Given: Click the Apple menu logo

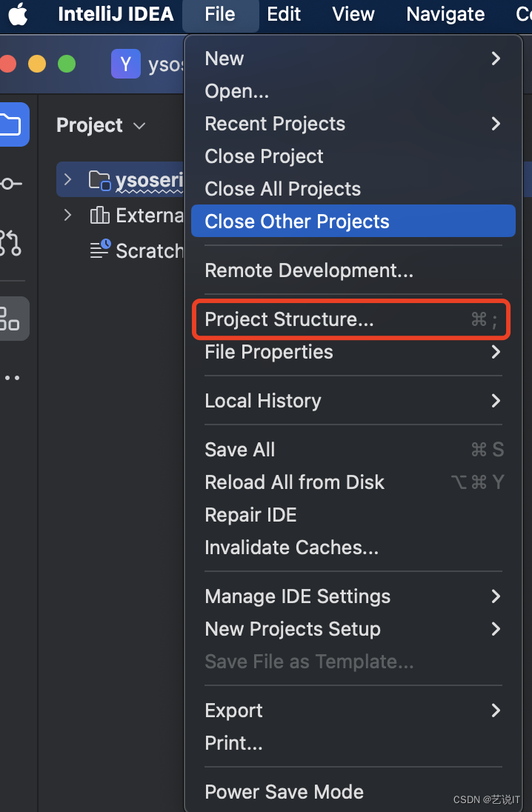Looking at the screenshot, I should pos(18,14).
